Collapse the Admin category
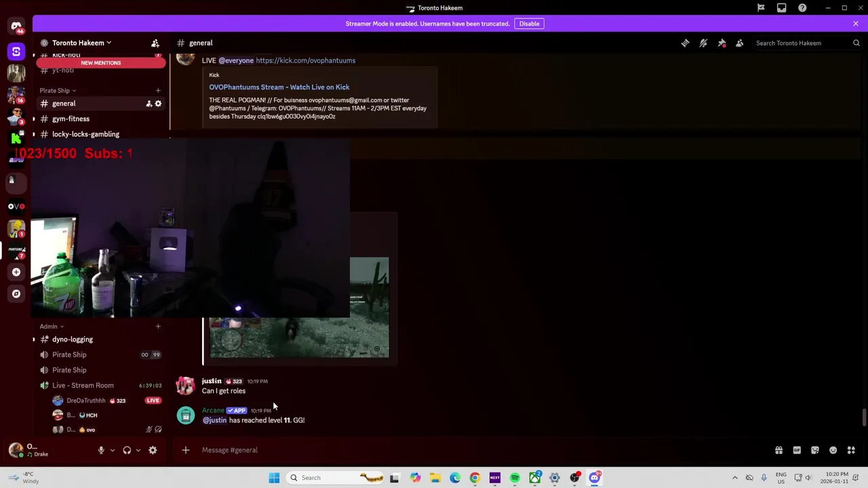The width and height of the screenshot is (868, 488). [x=52, y=326]
